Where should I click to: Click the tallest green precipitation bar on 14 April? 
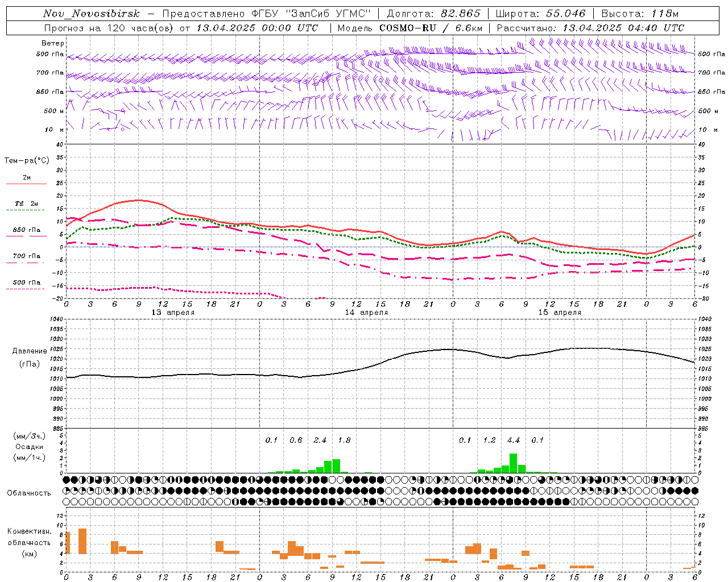coord(336,466)
